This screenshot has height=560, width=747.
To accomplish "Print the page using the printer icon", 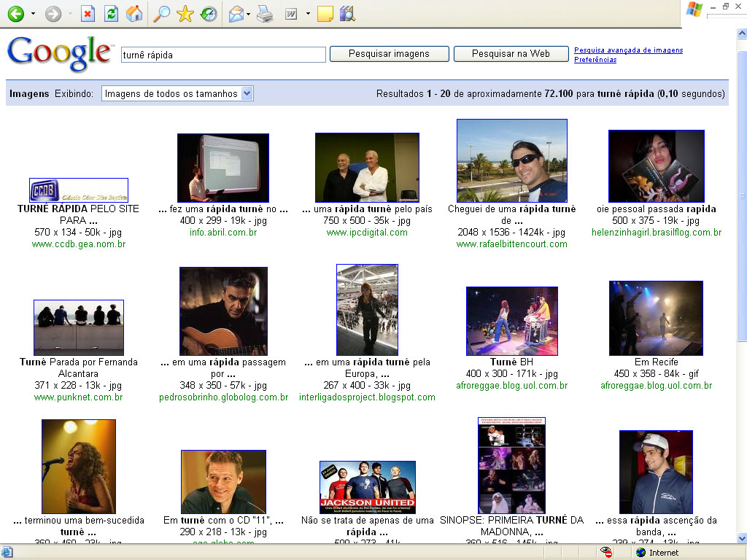I will [x=265, y=14].
